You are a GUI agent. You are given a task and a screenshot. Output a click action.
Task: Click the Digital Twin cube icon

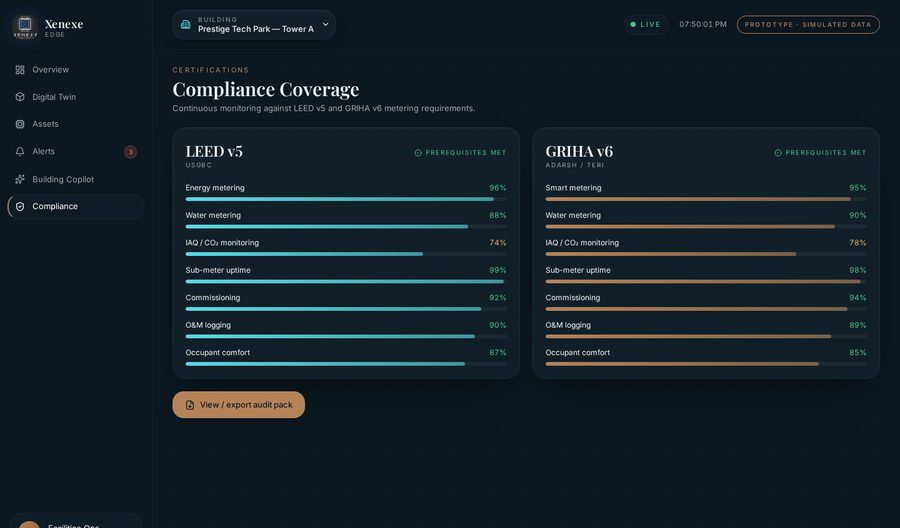click(x=20, y=97)
